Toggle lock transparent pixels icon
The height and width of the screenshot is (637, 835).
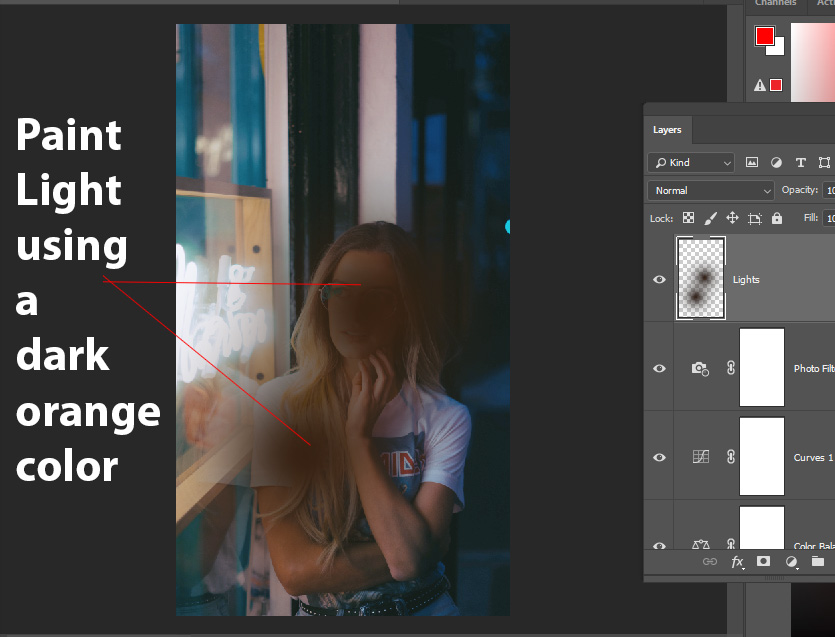click(688, 218)
